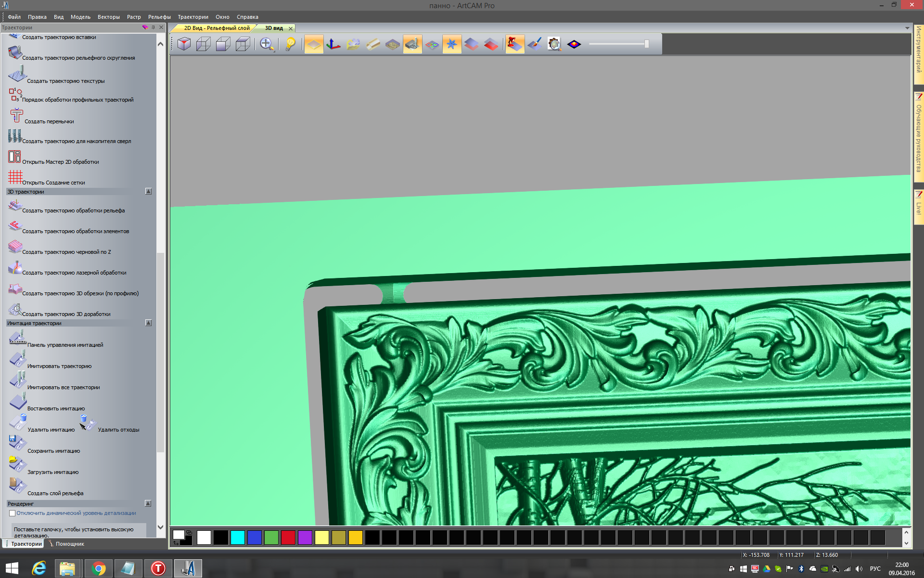Click the light bulb lighting icon
The height and width of the screenshot is (578, 924).
click(x=290, y=44)
